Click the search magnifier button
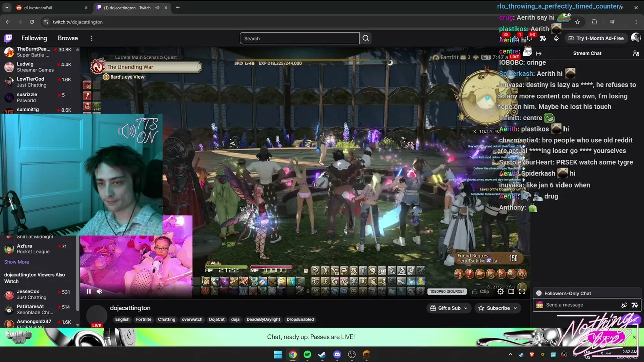Image resolution: width=644 pixels, height=362 pixels. point(366,38)
